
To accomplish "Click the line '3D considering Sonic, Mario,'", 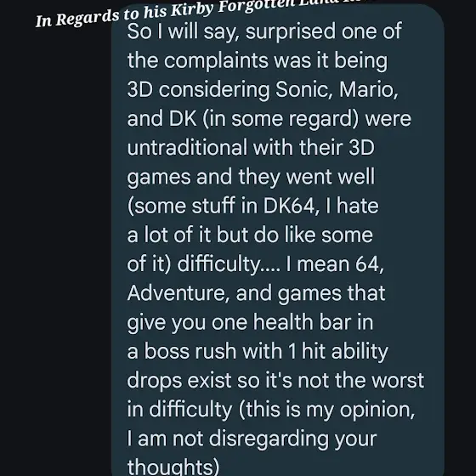I will (263, 89).
